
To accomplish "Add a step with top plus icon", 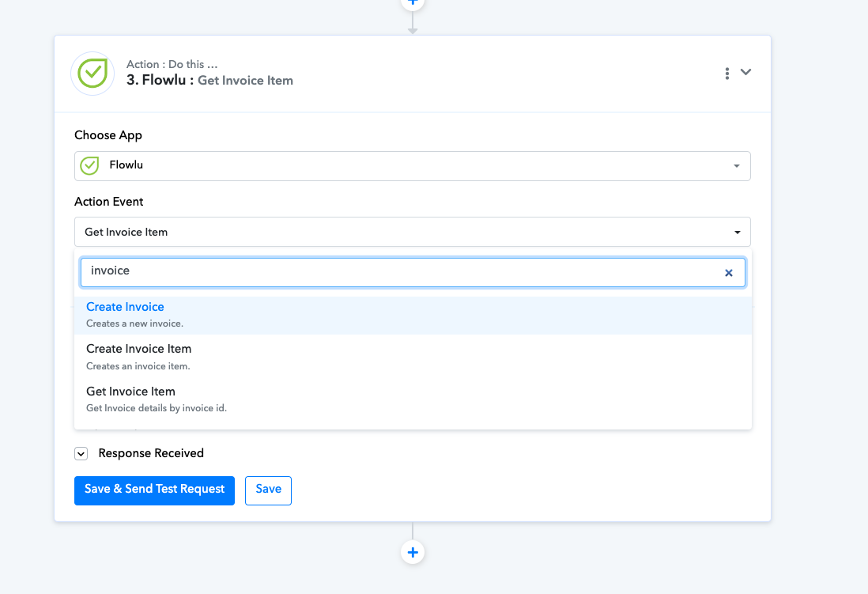I will [413, 3].
